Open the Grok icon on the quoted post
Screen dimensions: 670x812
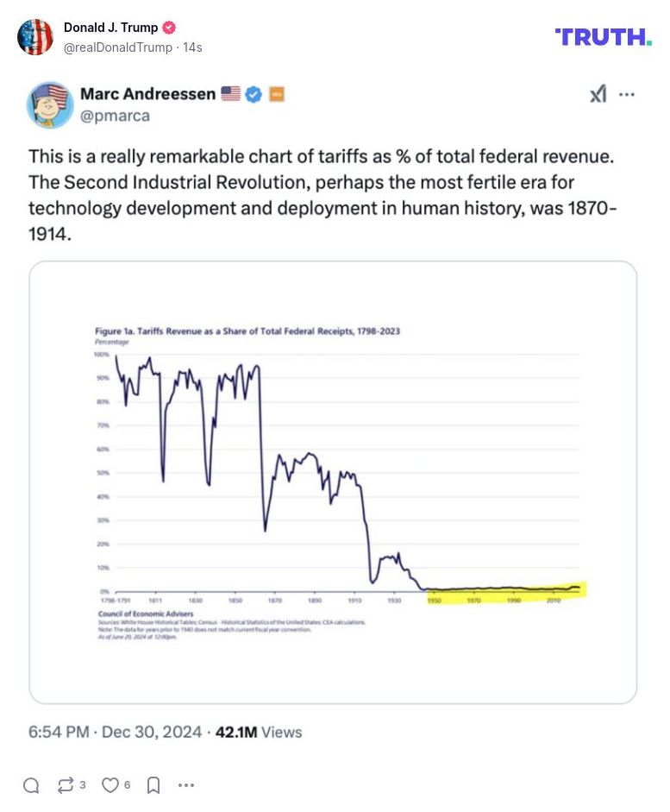[x=598, y=94]
